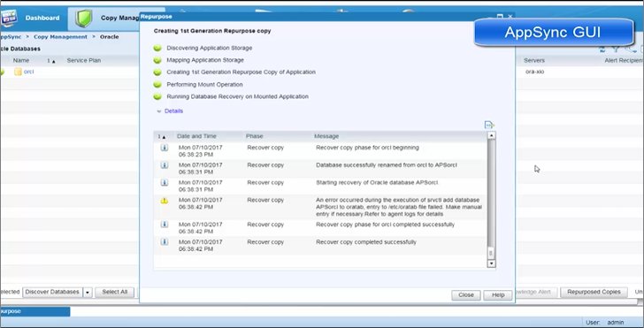Click the 'Performing Mount Operation' step text

tap(204, 85)
